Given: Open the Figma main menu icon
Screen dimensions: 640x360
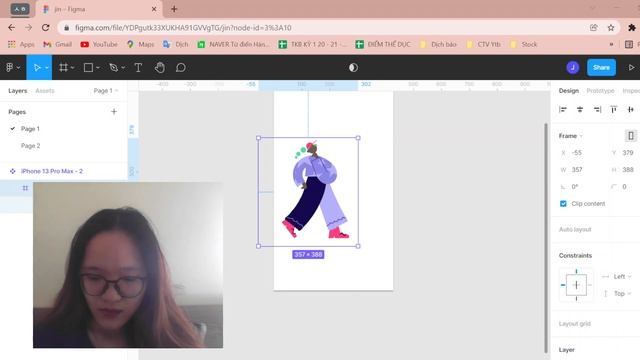Looking at the screenshot, I should pyautogui.click(x=9, y=67).
